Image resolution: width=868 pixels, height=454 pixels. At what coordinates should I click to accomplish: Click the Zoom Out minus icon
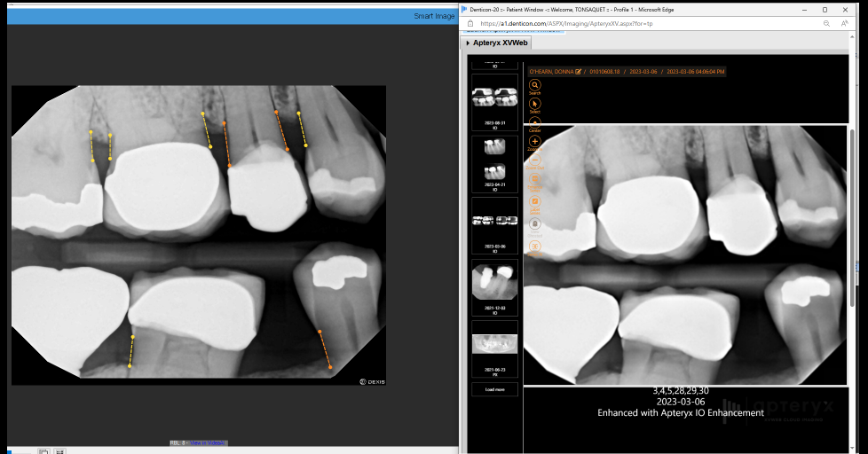coord(535,160)
